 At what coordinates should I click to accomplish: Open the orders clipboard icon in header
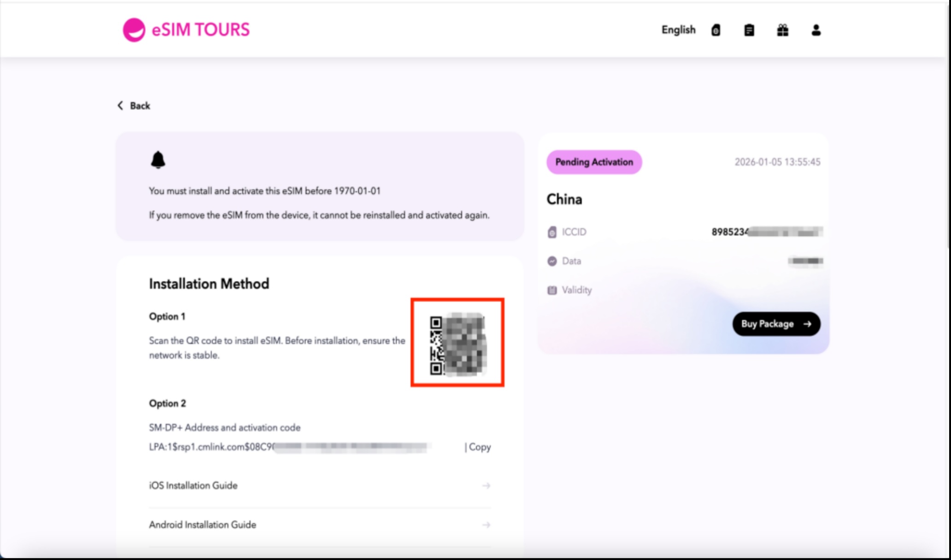click(x=749, y=30)
